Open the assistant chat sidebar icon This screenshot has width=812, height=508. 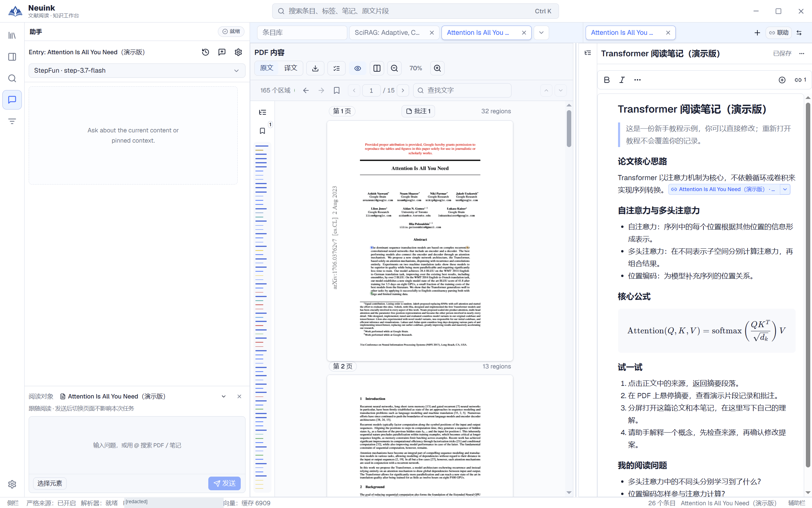(12, 100)
